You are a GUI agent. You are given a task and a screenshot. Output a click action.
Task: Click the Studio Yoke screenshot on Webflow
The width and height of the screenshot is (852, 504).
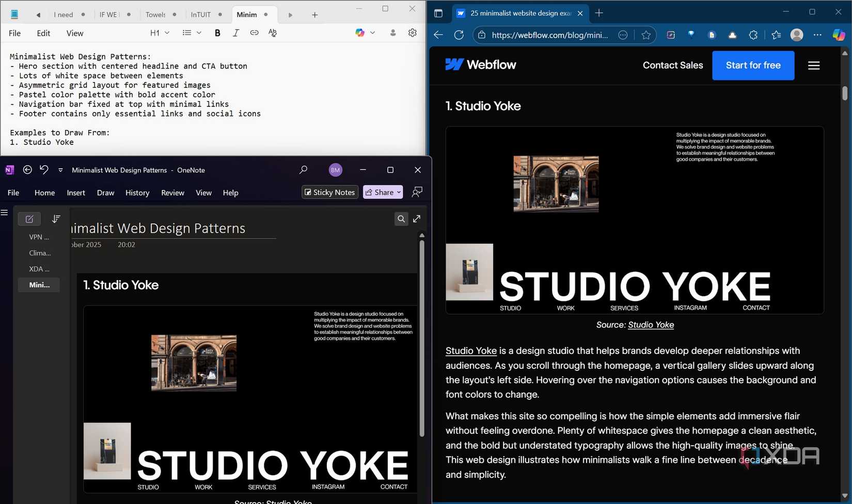[x=635, y=220]
